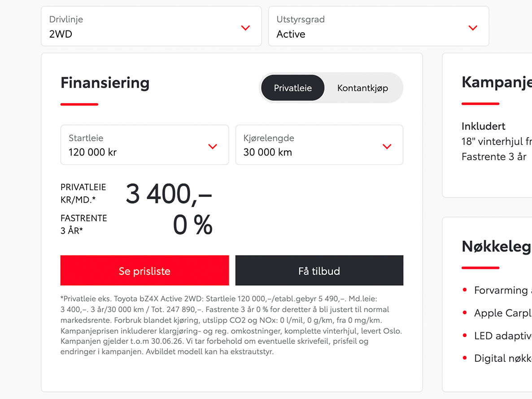Click the red bullet beside LED adaptive

pos(465,335)
